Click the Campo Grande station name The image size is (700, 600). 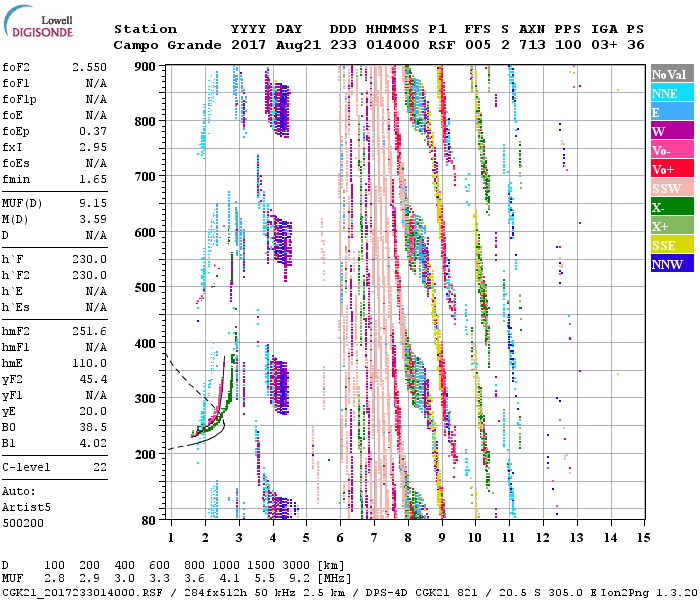[x=160, y=45]
